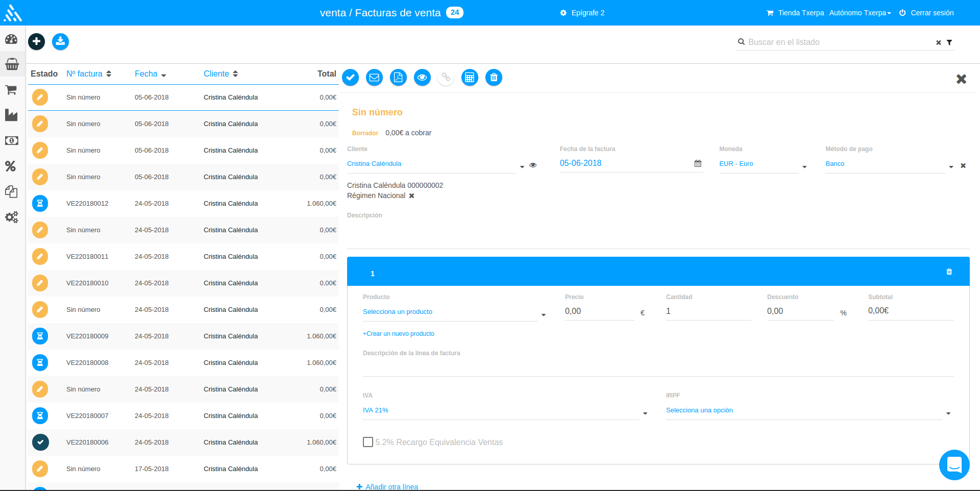This screenshot has height=491, width=980.
Task: Sort the list by Fecha column
Action: pos(151,74)
